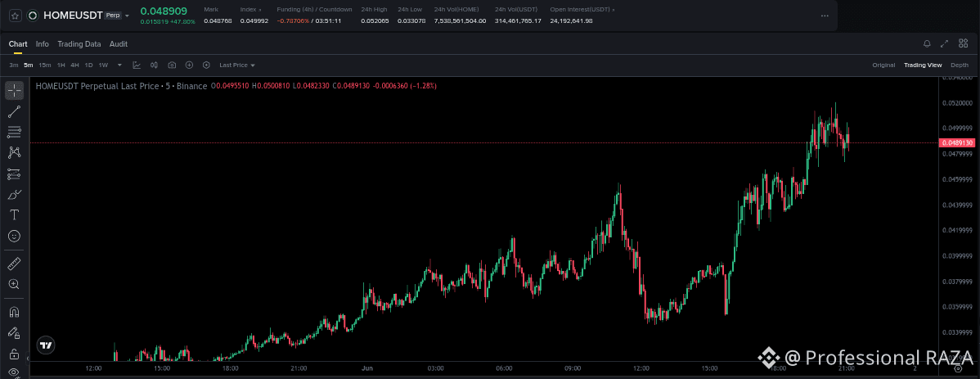
Task: Switch to Original chart view
Action: coord(883,65)
